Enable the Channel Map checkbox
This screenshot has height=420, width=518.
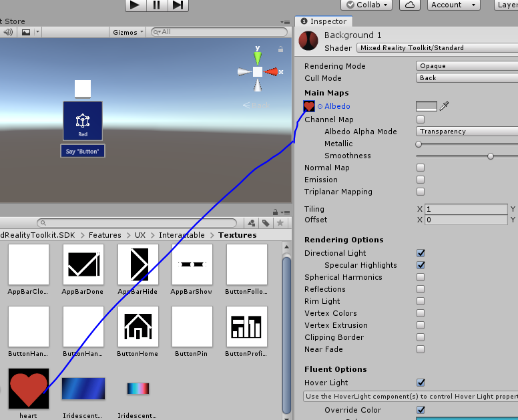tap(421, 120)
